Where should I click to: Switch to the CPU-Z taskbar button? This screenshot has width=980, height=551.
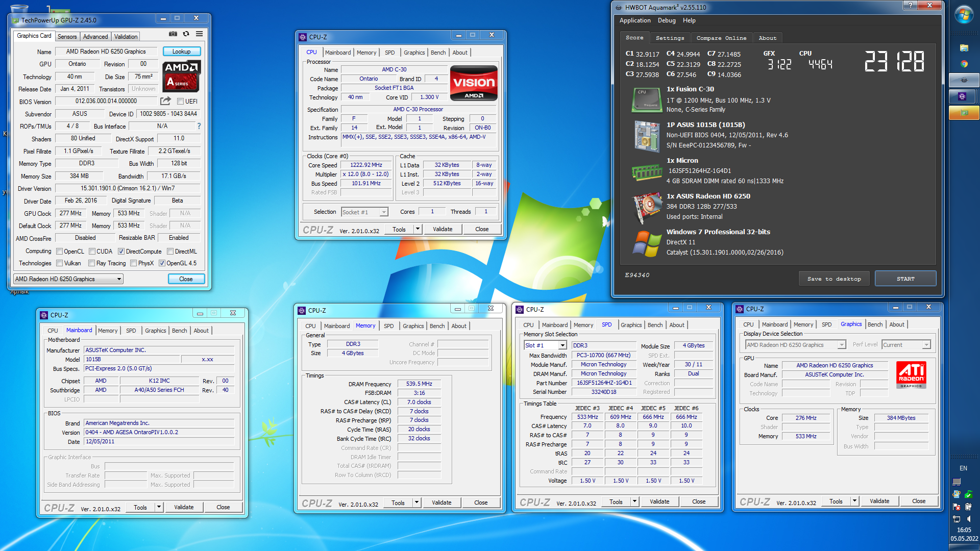(x=964, y=96)
